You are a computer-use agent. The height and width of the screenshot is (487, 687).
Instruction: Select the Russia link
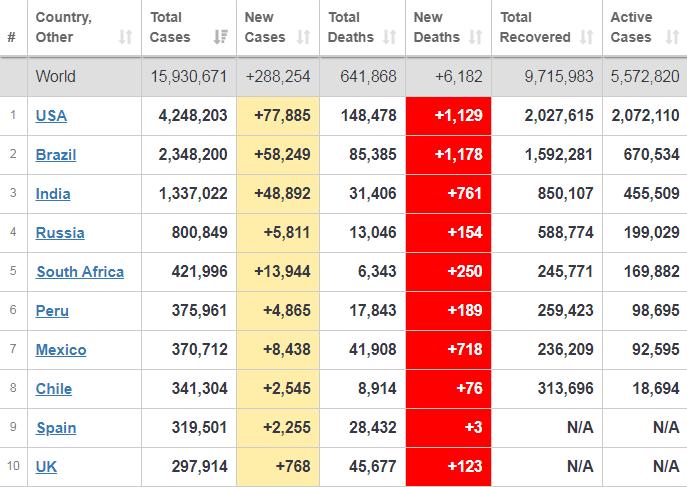[x=60, y=233]
